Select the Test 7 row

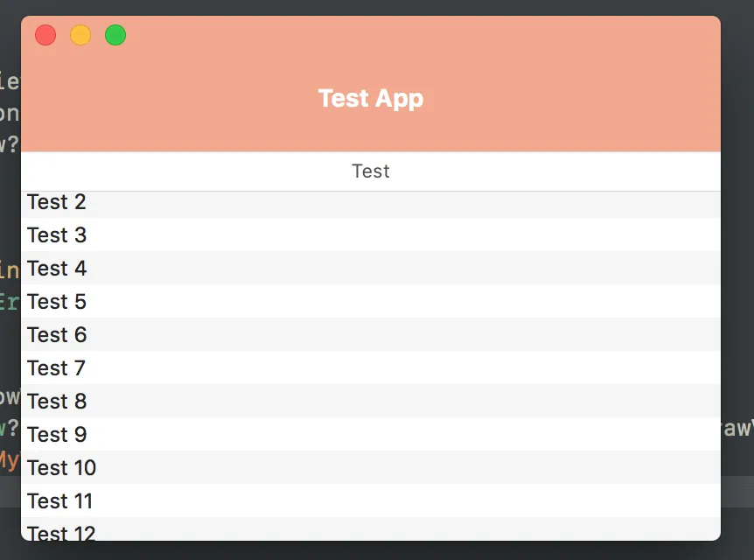[57, 368]
